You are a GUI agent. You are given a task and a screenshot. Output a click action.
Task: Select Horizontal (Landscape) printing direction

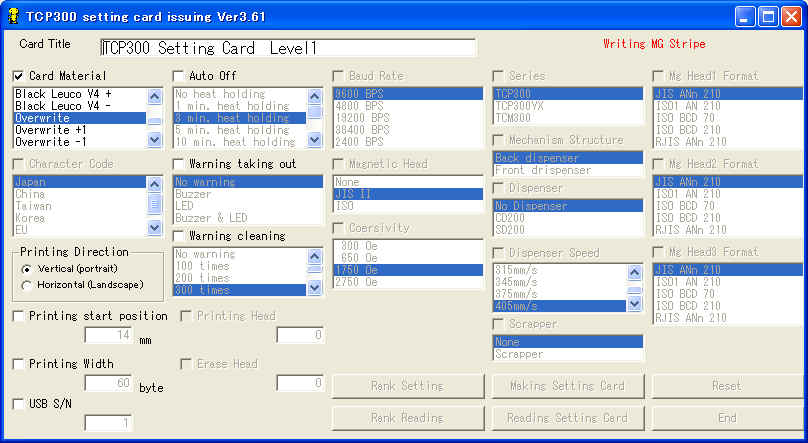pos(26,285)
